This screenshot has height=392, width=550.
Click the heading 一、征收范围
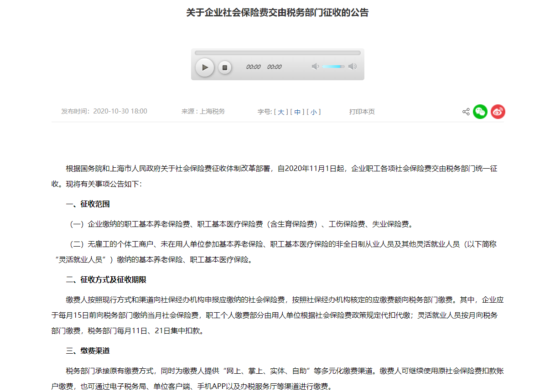(88, 204)
